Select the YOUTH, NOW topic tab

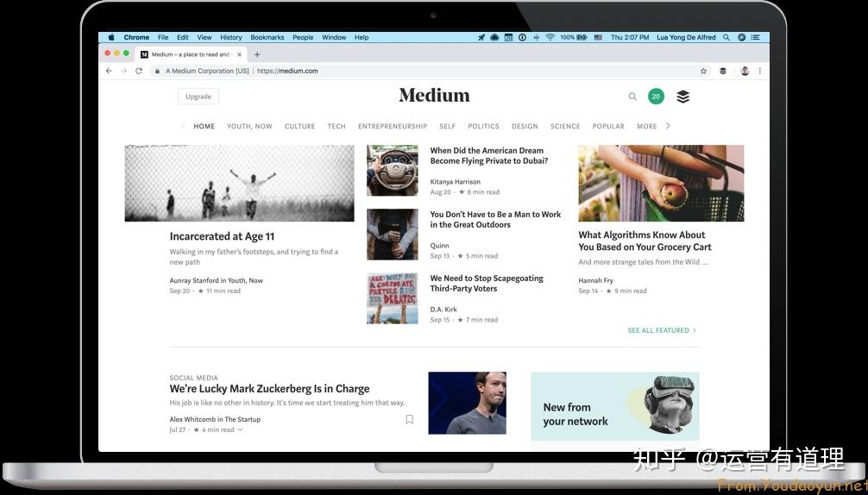(249, 126)
